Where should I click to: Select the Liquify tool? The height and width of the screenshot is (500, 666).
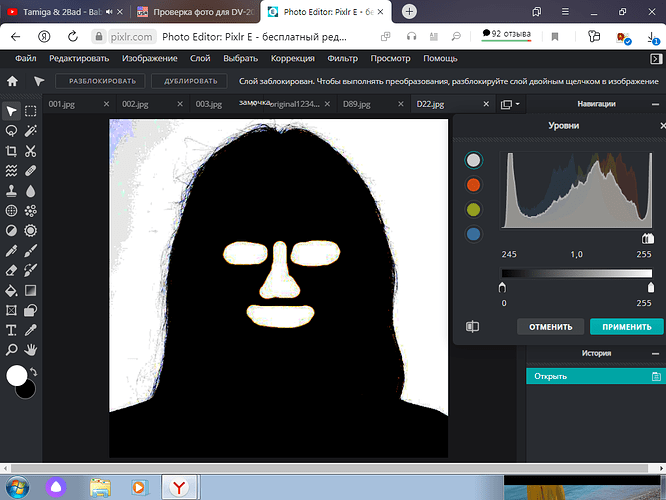click(x=11, y=171)
